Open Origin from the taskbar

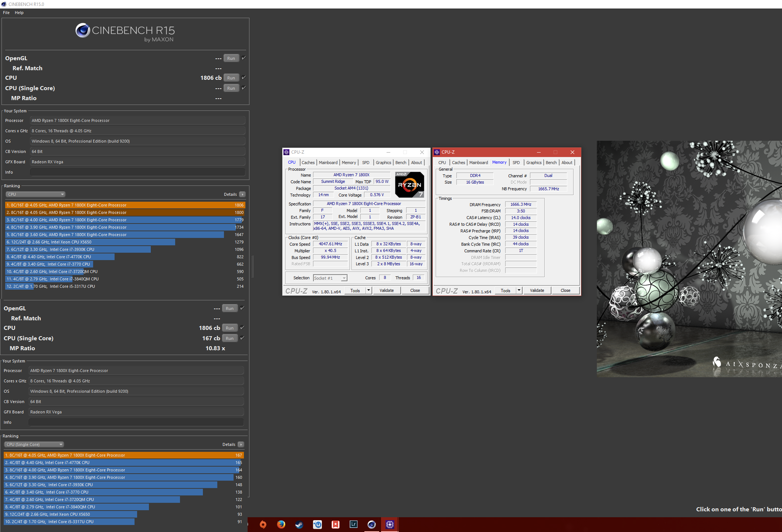pos(263,524)
